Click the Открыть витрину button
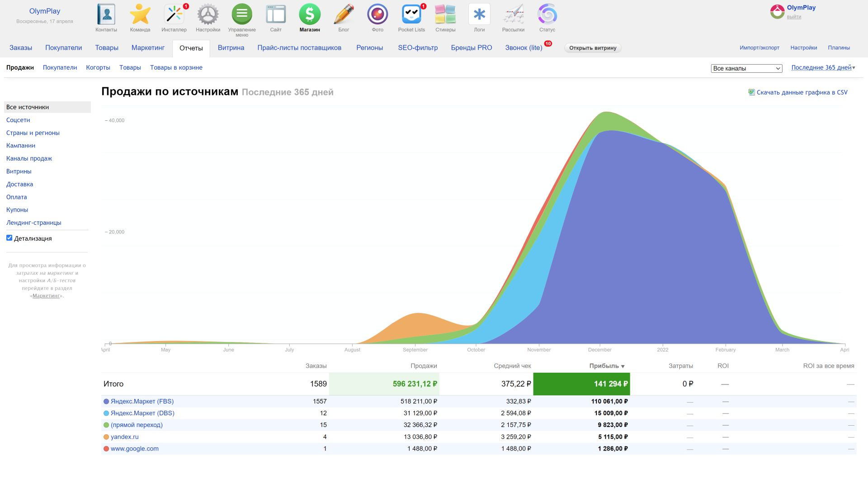This screenshot has height=489, width=868. click(x=593, y=48)
